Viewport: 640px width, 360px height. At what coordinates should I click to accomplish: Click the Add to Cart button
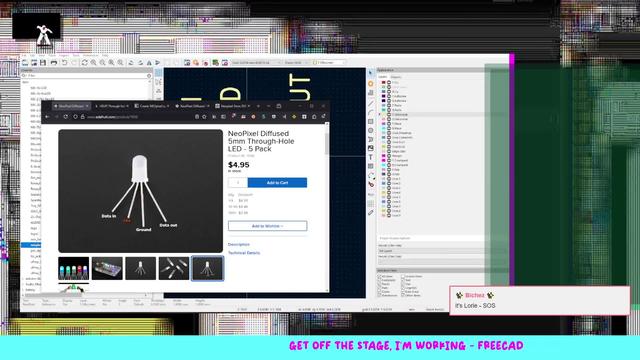(277, 182)
